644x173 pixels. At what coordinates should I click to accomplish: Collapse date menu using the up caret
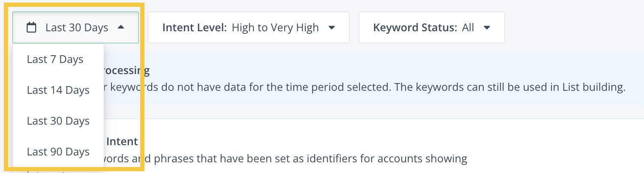[121, 27]
